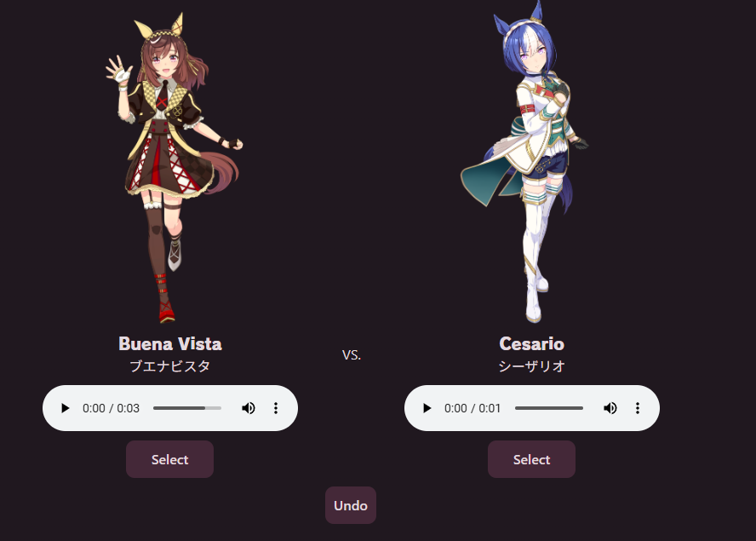Viewport: 756px width, 541px height.
Task: Select Cesario as the winner
Action: coord(531,459)
